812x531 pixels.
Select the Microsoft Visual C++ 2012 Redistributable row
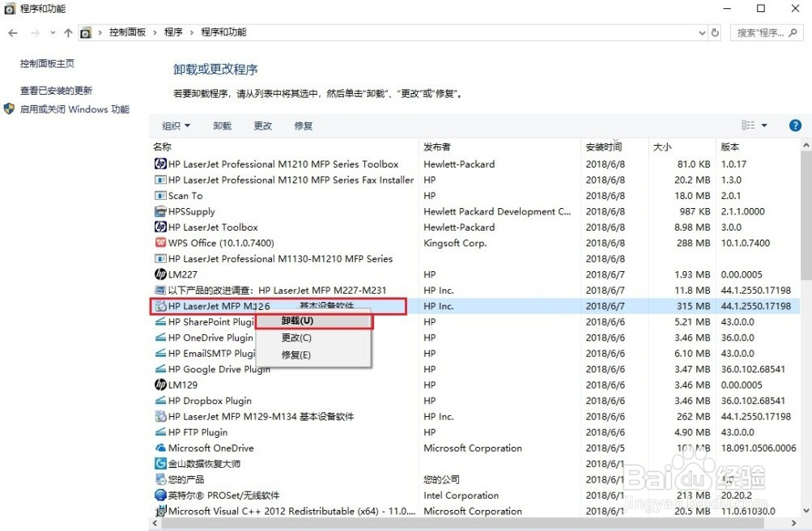pos(475,511)
